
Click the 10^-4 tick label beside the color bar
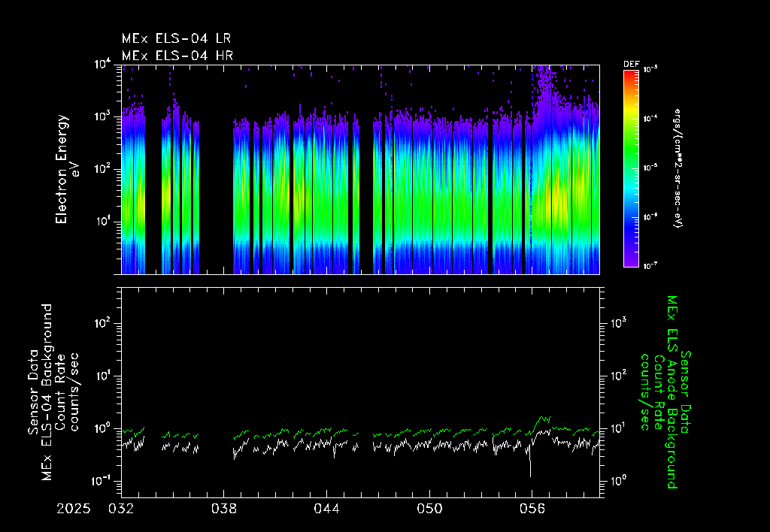pos(650,119)
